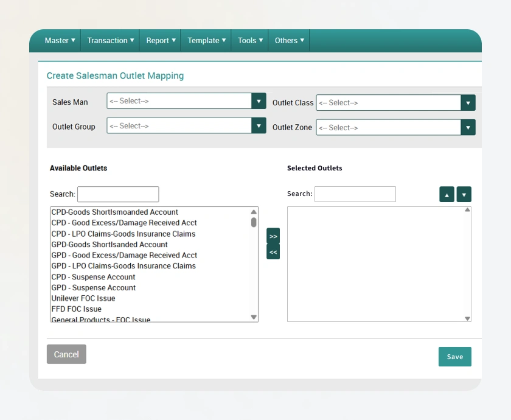Screen dimensions: 511x420
Task: Click the Cancel button
Action: click(66, 354)
